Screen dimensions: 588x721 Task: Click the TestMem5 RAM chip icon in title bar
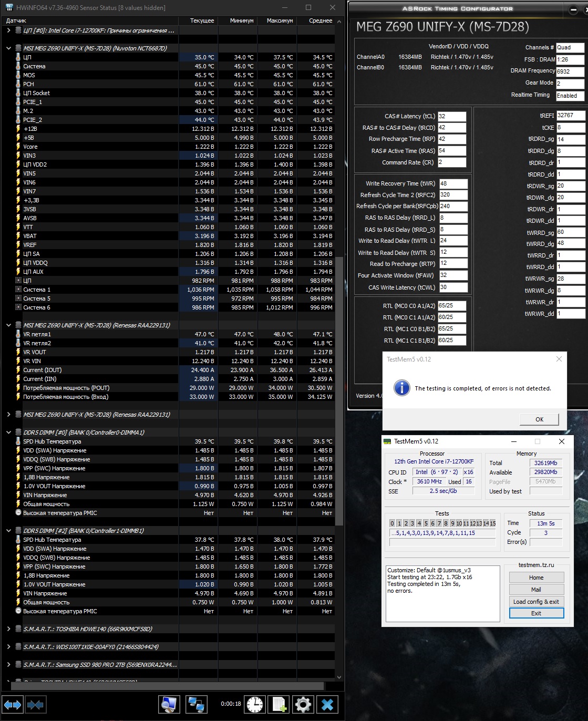click(x=387, y=441)
